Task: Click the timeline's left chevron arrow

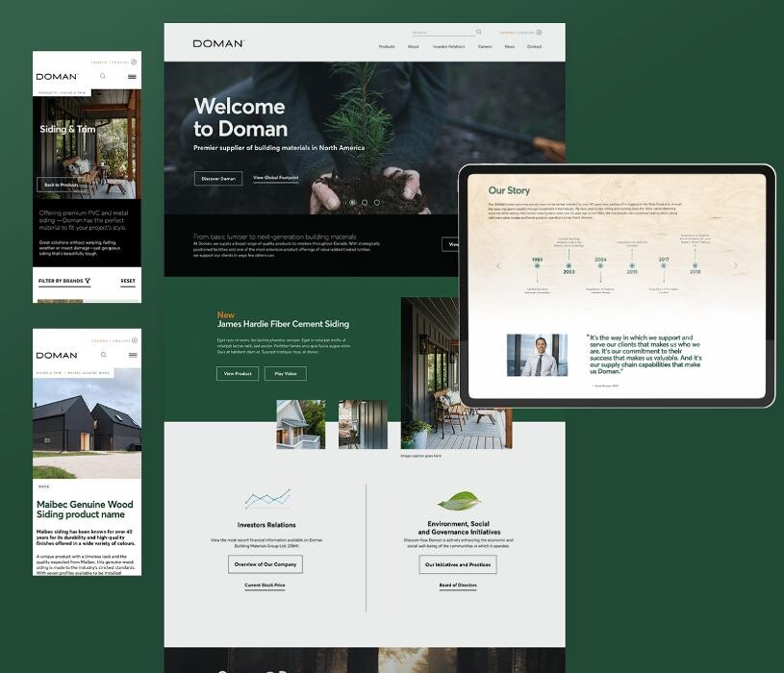Action: [498, 266]
